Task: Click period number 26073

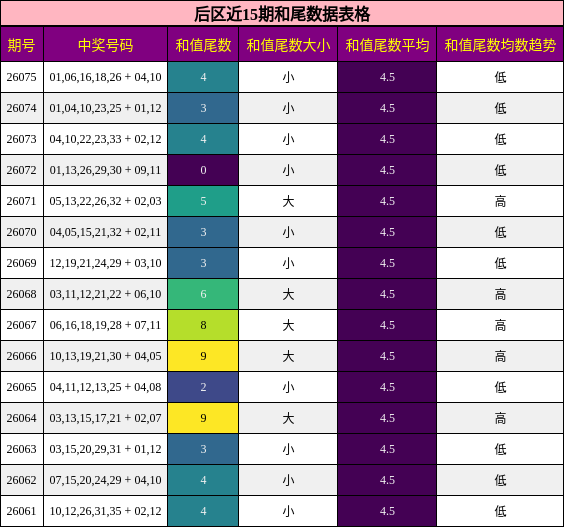Action: tap(22, 139)
